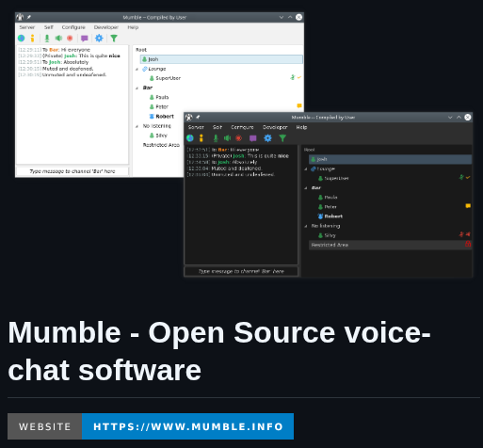Screen dimensions: 483x448
Task: Click Robert's blue user icon in dark window
Action: click(320, 216)
